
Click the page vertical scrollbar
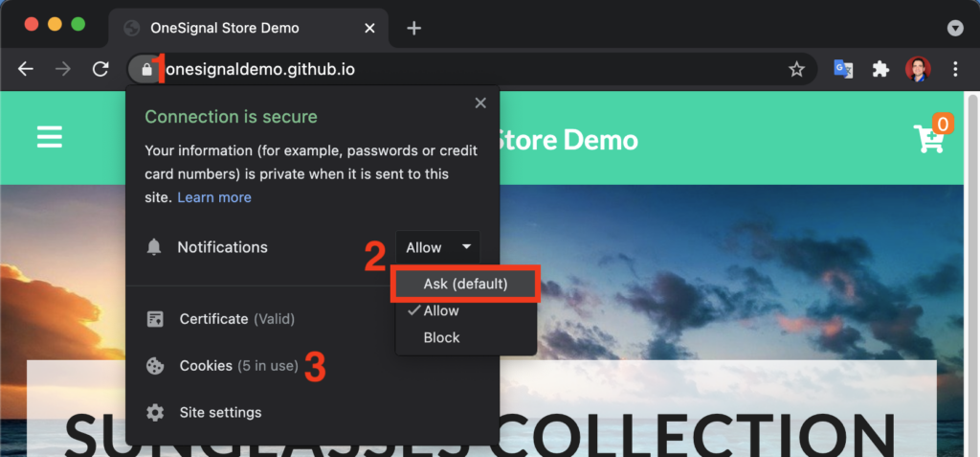click(972, 274)
